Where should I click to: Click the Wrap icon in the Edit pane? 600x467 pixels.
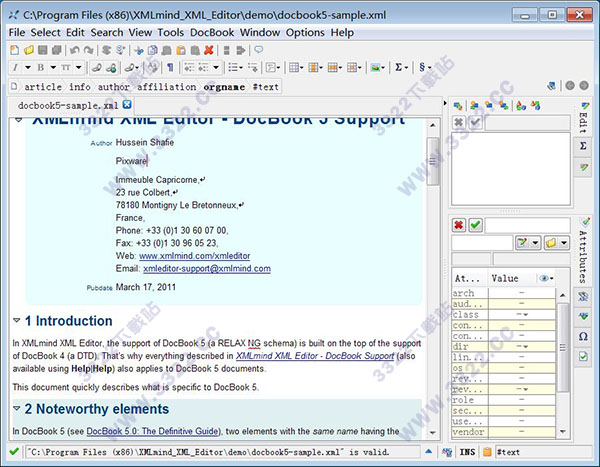pyautogui.click(x=536, y=105)
